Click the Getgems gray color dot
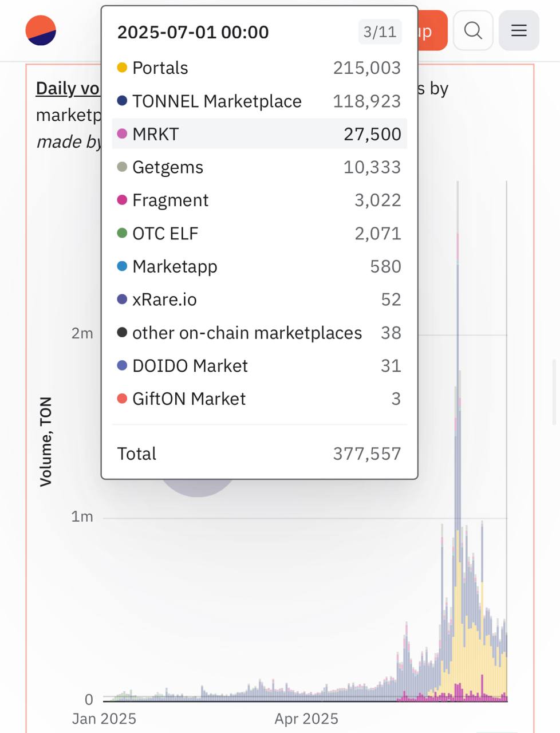 122,167
